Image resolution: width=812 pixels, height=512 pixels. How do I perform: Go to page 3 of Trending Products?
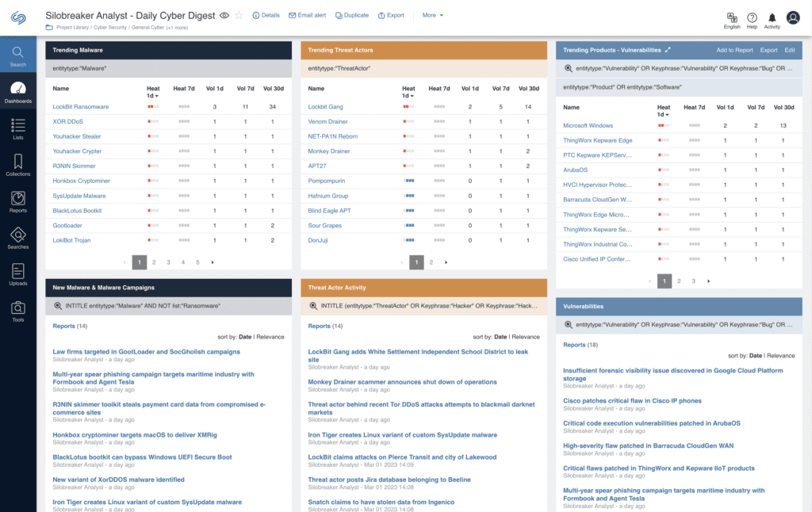pyautogui.click(x=693, y=281)
